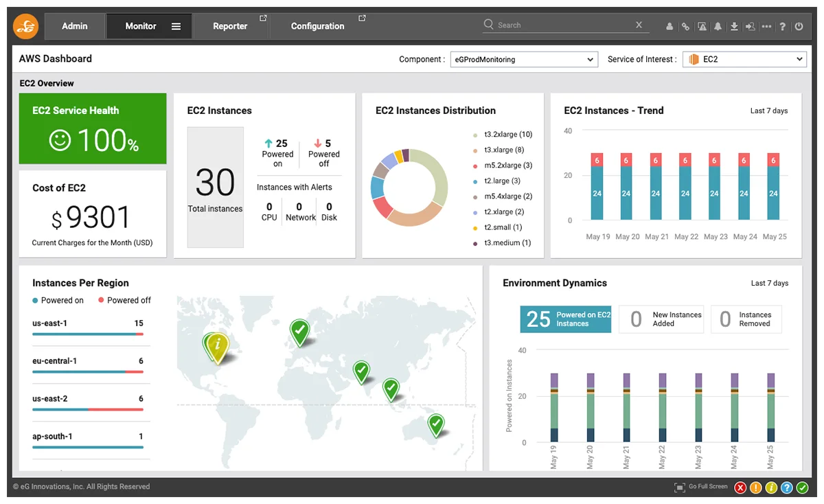Click the $9301 cost value

91,218
